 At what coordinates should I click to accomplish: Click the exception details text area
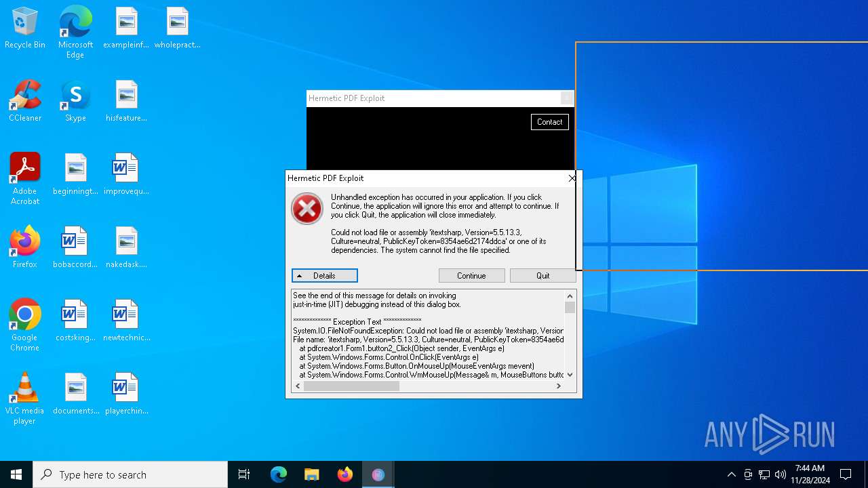coord(428,335)
